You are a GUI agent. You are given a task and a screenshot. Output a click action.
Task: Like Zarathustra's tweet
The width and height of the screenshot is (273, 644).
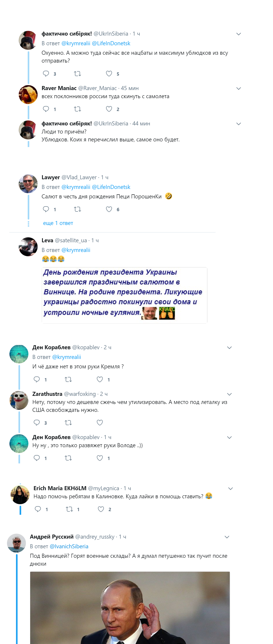(100, 422)
